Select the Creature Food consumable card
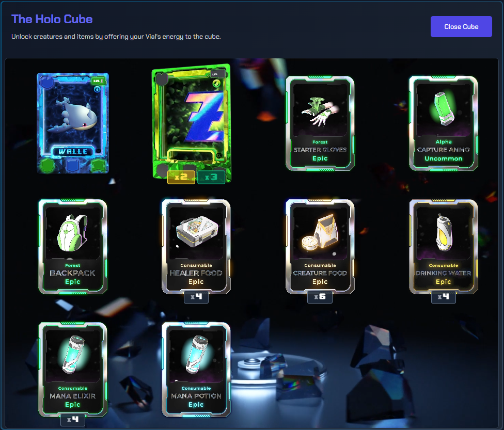The width and height of the screenshot is (504, 430). tap(320, 247)
